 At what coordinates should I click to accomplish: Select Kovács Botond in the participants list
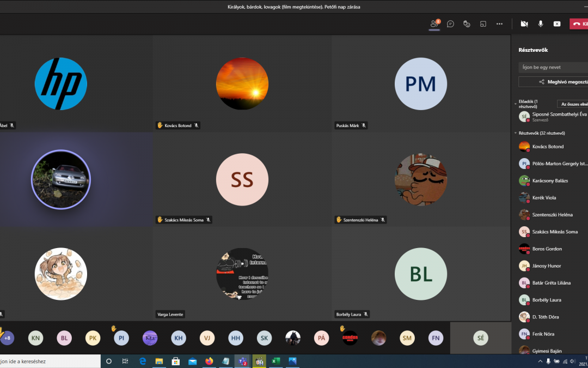coord(552,147)
